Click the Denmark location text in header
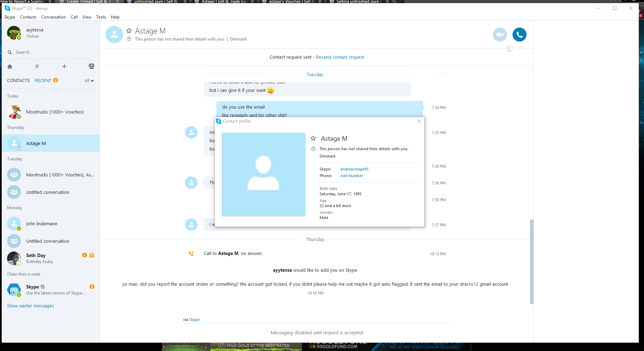The height and width of the screenshot is (351, 644). click(x=238, y=39)
